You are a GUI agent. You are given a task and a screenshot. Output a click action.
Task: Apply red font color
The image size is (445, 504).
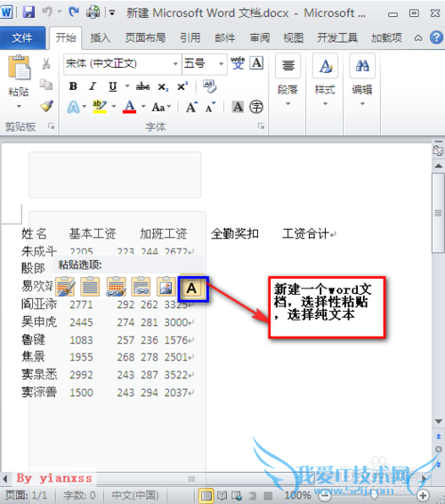(x=129, y=107)
